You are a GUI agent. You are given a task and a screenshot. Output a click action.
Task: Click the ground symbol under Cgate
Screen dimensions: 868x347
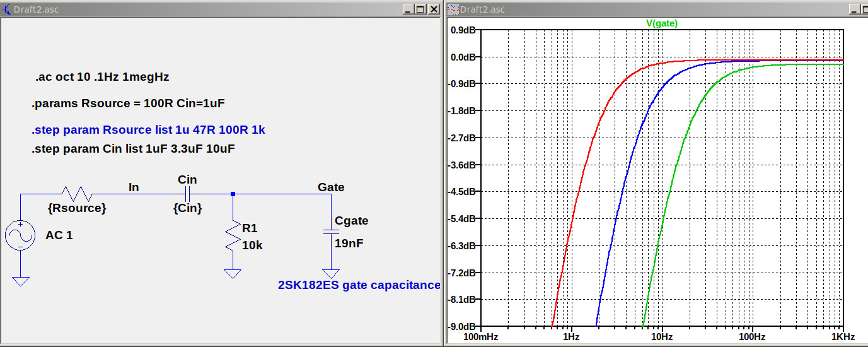click(330, 273)
